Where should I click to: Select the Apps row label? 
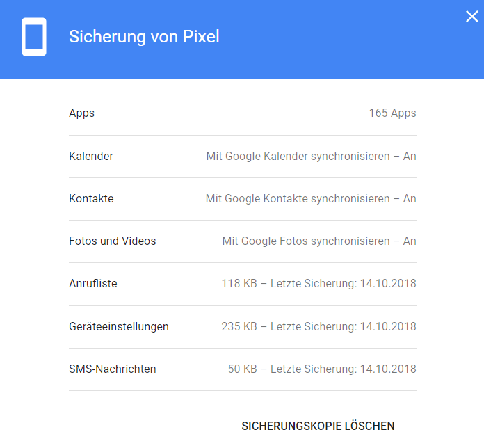coord(82,113)
